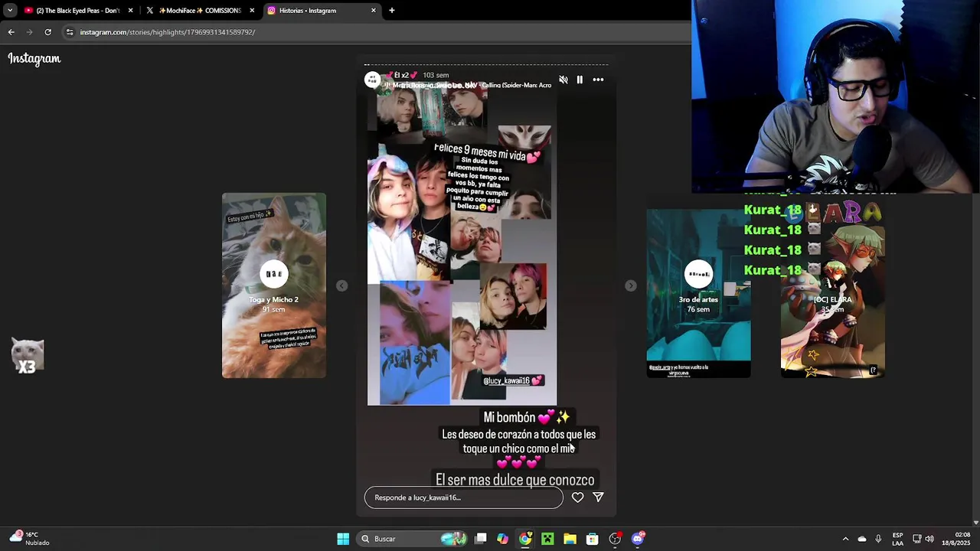Click the taskbar Buscar search box

coord(413,539)
